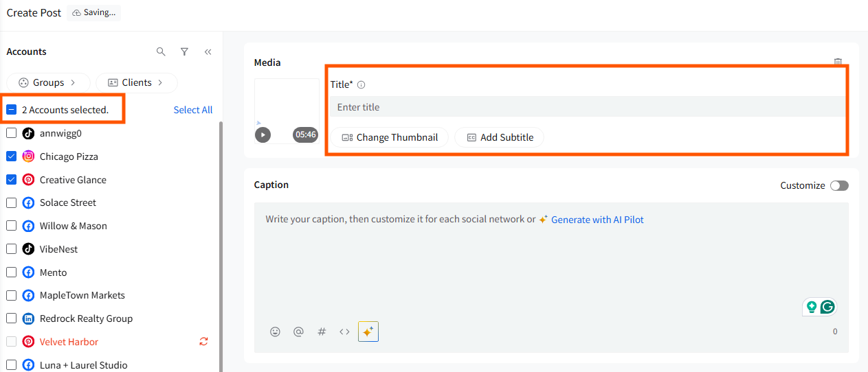Open the code snippet brackets icon

click(x=344, y=332)
